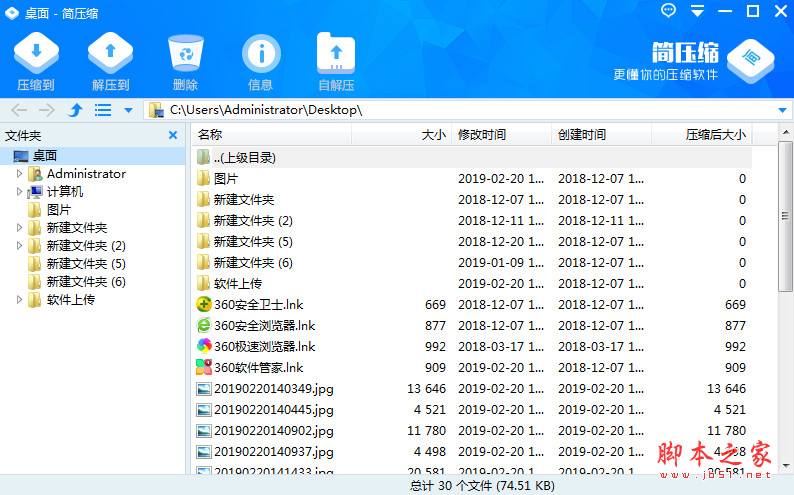Screen dimensions: 794x495
Task: Click the 20190220140349.jpg image icon
Action: (x=204, y=389)
